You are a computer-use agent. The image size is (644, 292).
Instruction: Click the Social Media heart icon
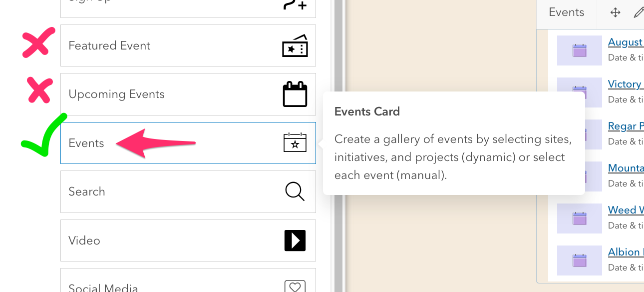pyautogui.click(x=295, y=286)
